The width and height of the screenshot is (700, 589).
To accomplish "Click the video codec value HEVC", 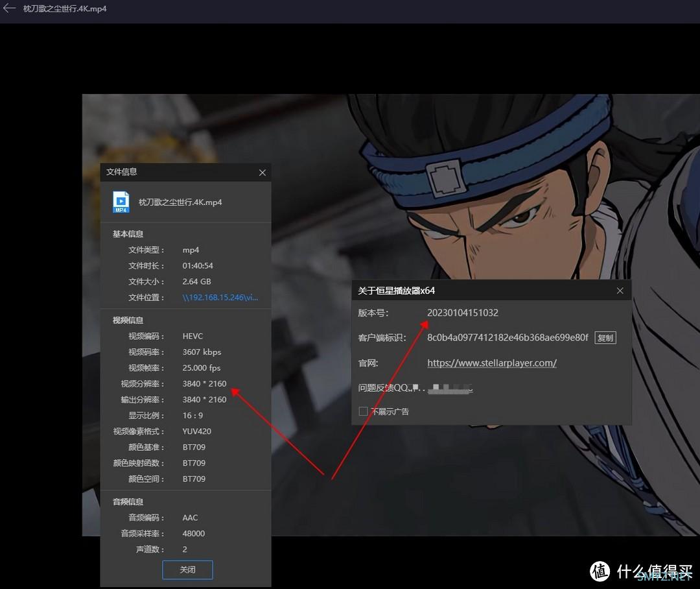I will click(x=192, y=336).
